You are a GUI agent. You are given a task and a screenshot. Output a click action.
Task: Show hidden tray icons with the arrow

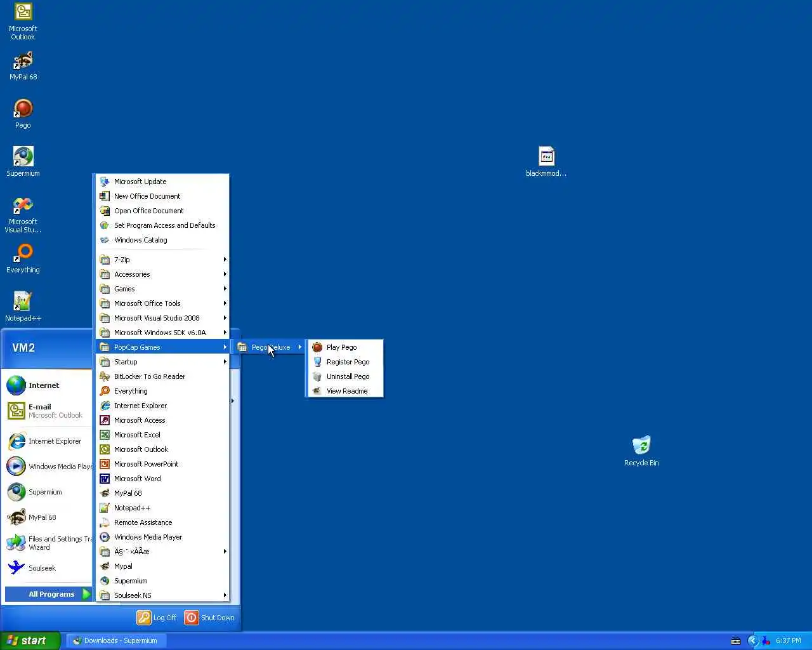(753, 640)
